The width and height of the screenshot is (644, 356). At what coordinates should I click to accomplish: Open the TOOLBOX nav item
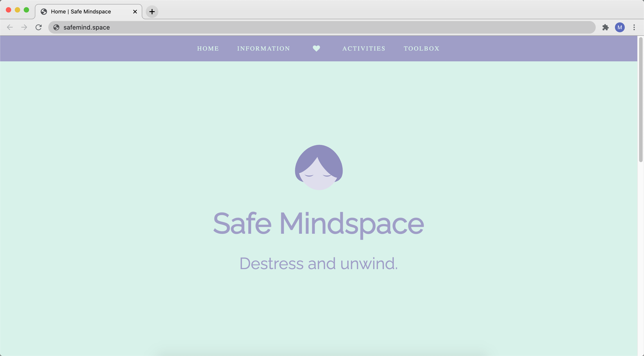coord(422,49)
